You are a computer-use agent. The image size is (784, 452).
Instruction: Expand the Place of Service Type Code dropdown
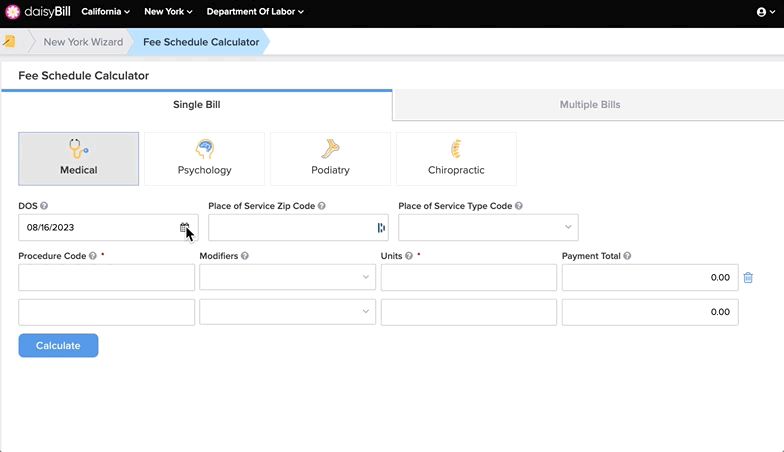(x=488, y=228)
